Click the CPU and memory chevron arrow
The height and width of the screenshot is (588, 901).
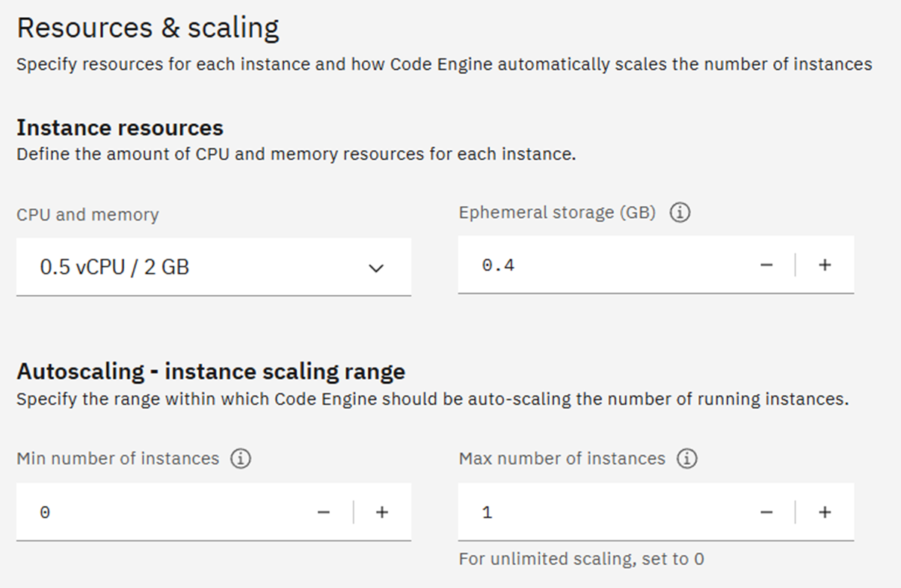[x=377, y=267]
